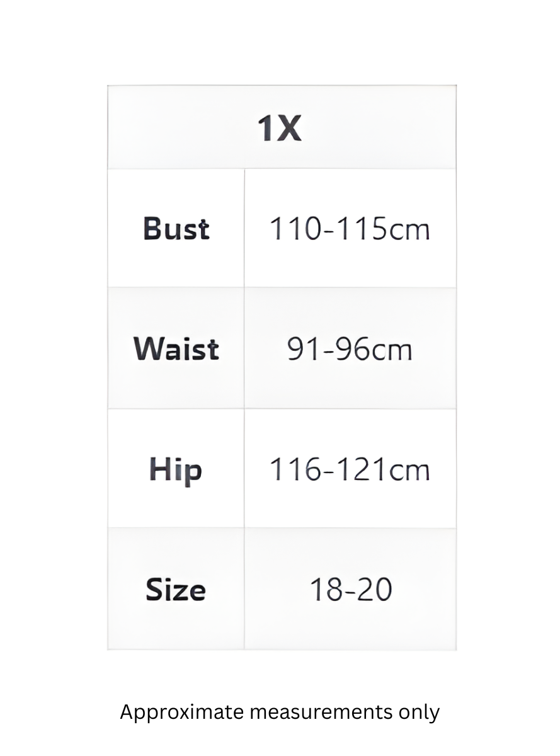Select the Size row label
Screen dimensions: 560x756
click(x=176, y=590)
